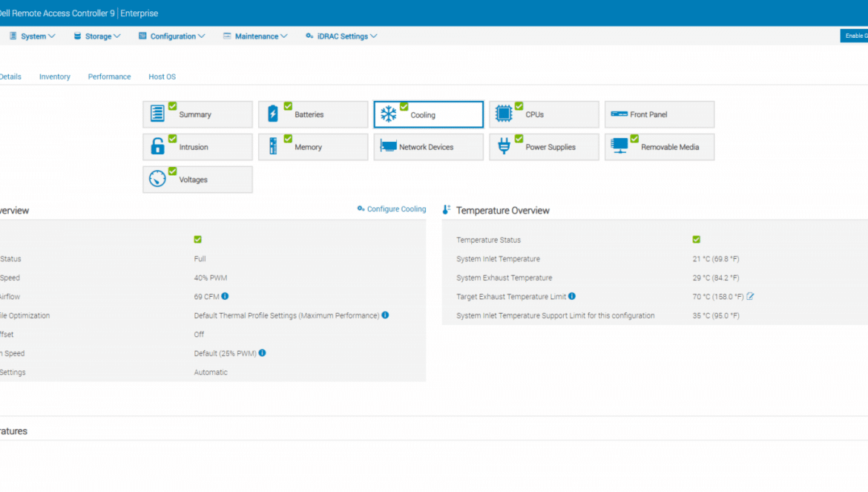Click the Summary list icon

(x=157, y=113)
